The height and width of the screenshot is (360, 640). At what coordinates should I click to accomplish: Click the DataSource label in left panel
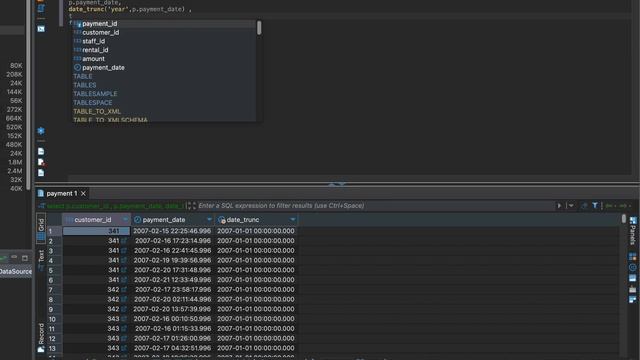16,271
